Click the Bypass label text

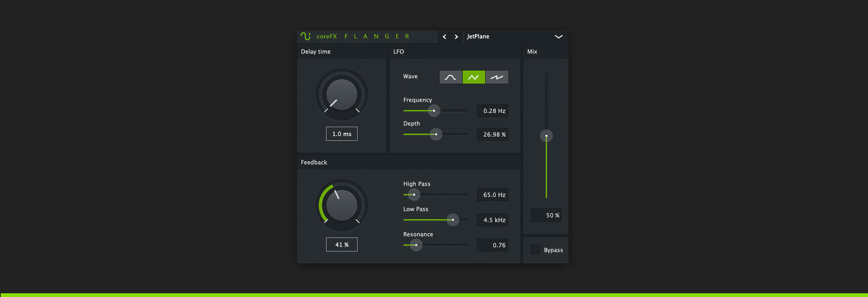tap(553, 250)
